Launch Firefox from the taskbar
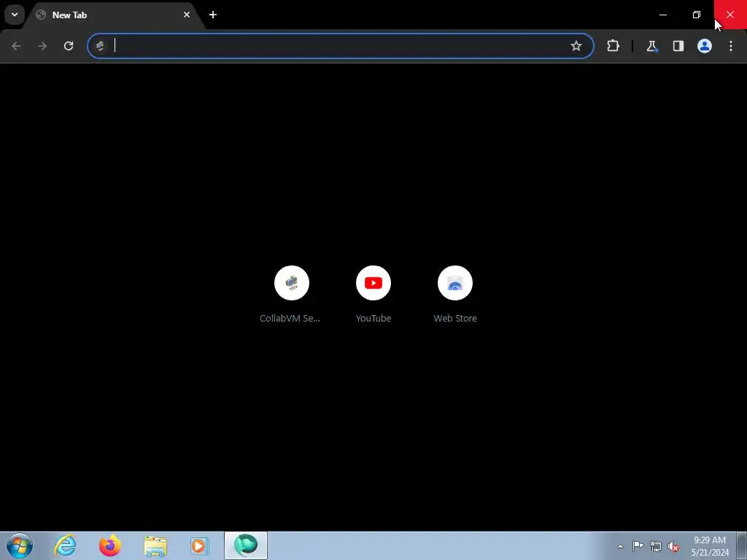The height and width of the screenshot is (560, 747). (110, 545)
